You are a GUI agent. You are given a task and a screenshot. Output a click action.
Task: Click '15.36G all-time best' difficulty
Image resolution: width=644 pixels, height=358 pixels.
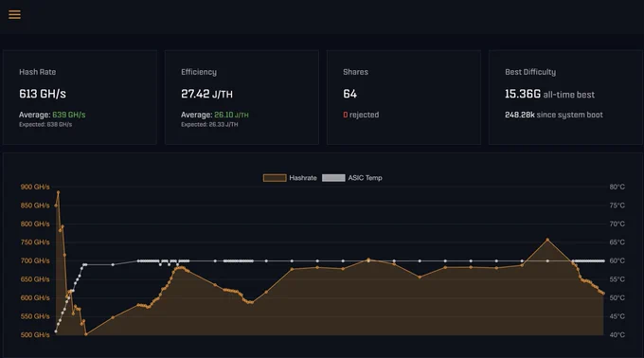pyautogui.click(x=549, y=94)
